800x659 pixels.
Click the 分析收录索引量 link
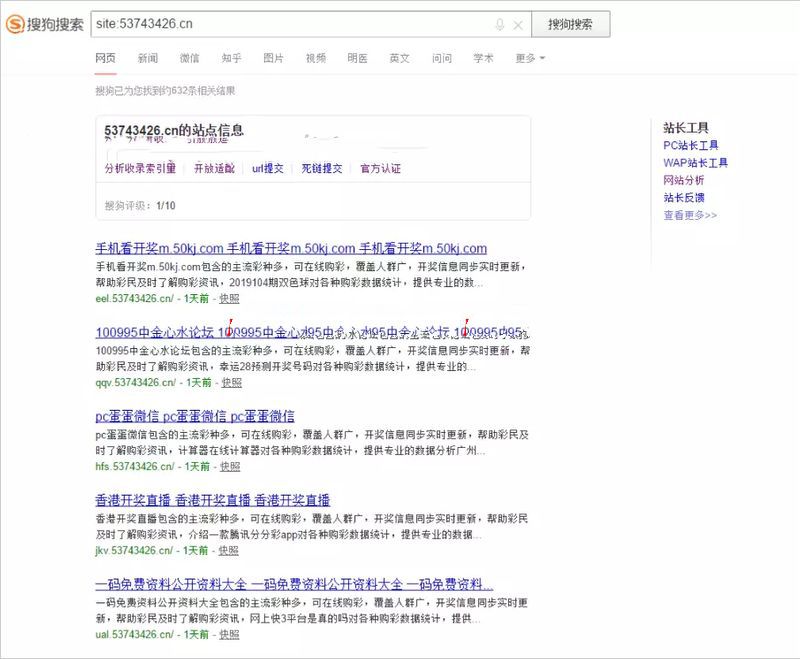tap(140, 168)
